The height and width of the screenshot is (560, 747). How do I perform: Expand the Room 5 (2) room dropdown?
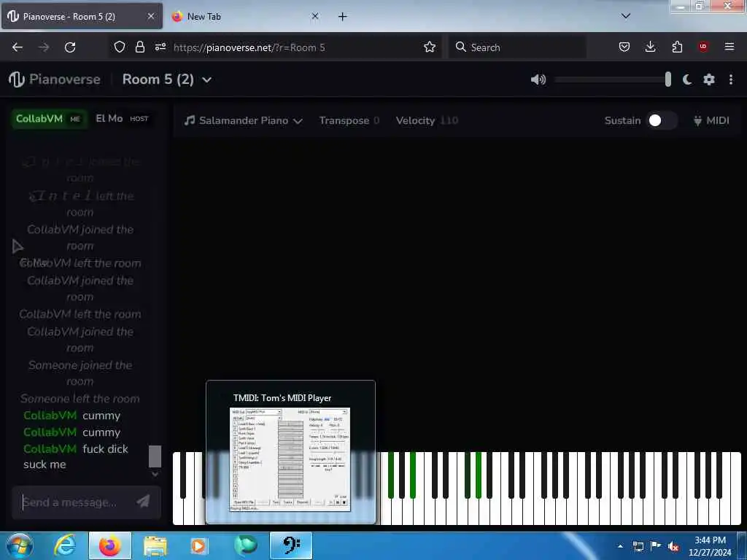click(167, 79)
